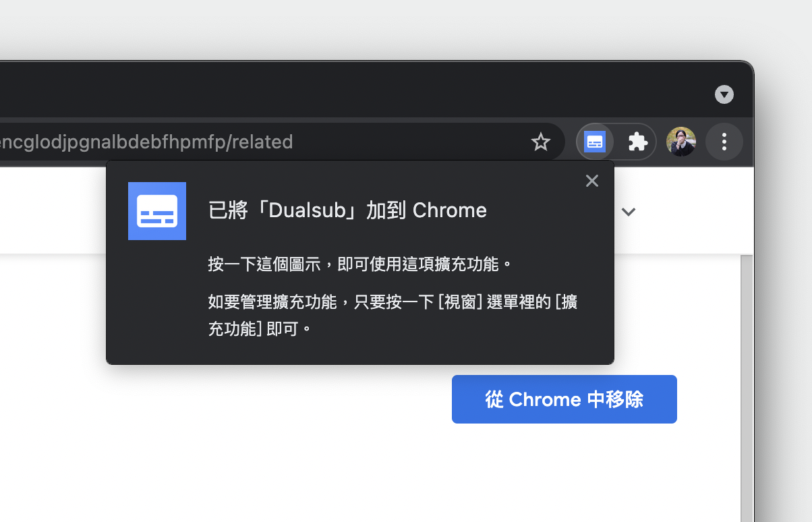Focus the address bar URL ending in /related
The height and width of the screenshot is (522, 812).
pos(270,142)
